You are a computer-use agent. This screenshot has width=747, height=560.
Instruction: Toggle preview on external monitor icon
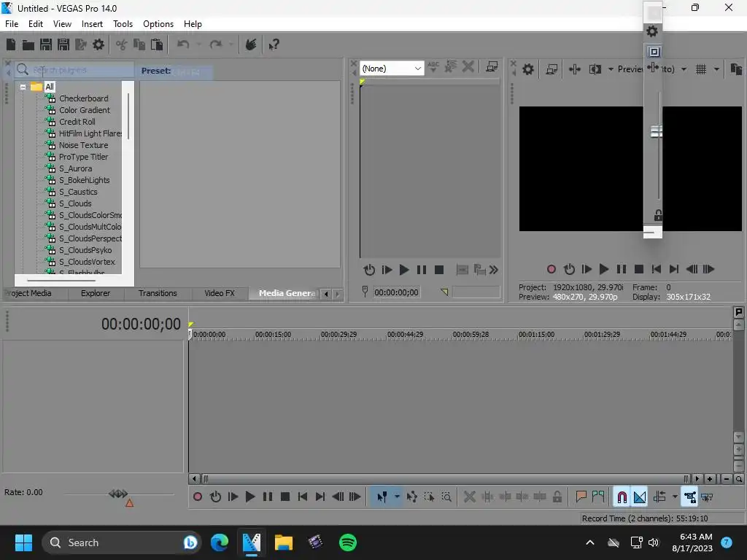(551, 69)
